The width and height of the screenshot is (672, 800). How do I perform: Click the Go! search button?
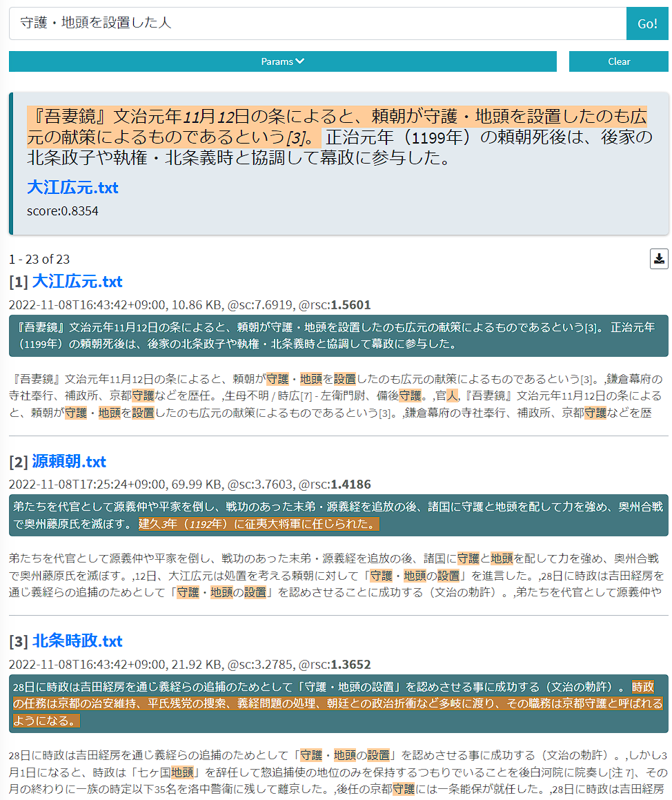pyautogui.click(x=646, y=23)
